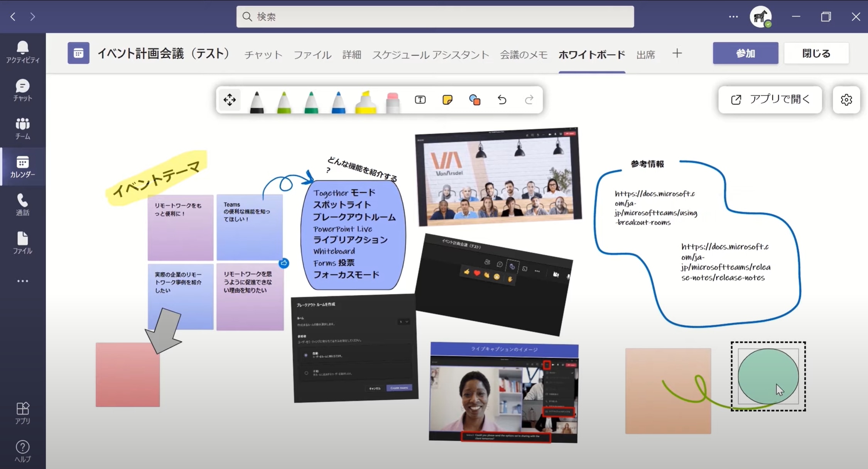Click the 検索 search field
Viewport: 868px width, 469px height.
(x=435, y=17)
